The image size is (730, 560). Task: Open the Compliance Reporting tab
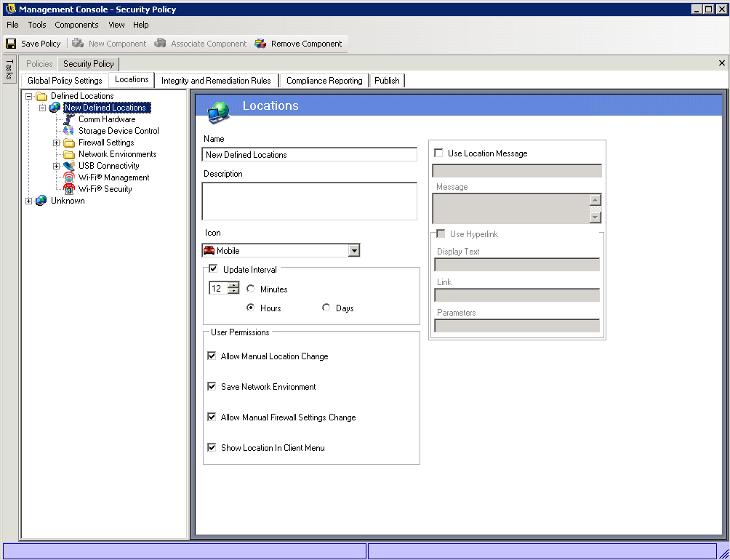[x=324, y=81]
